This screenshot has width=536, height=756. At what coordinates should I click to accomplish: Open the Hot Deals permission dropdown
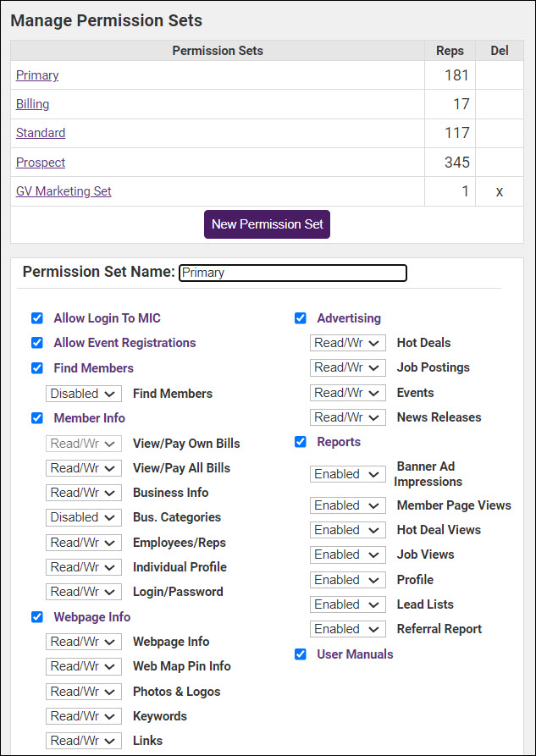point(347,343)
